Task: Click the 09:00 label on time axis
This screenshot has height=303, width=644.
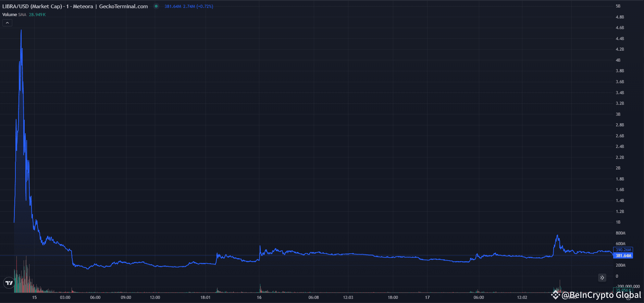Action: 126,298
